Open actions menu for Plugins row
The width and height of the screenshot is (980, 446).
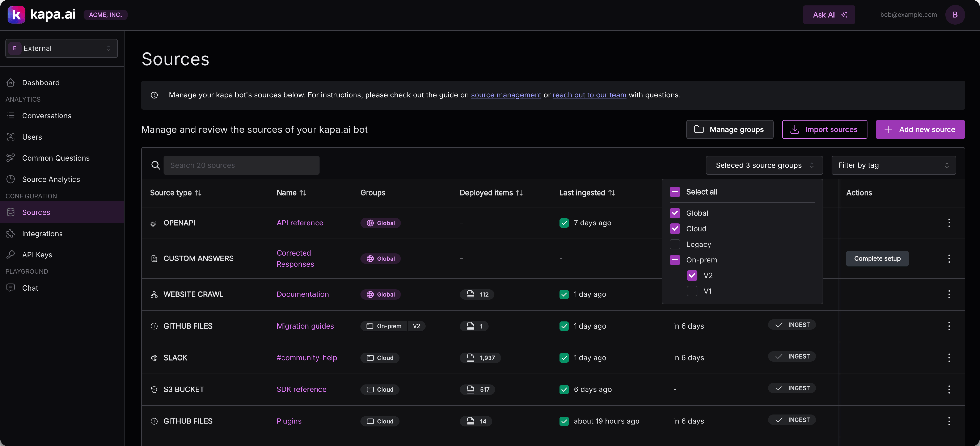click(949, 421)
